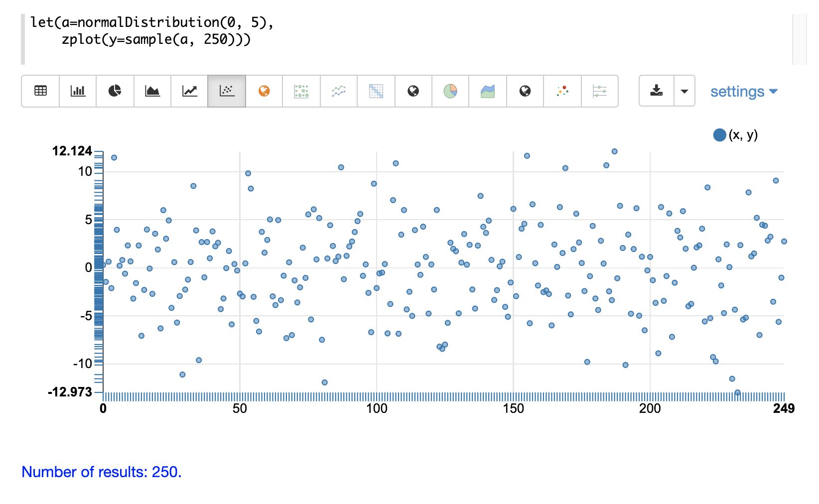This screenshot has height=504, width=819.
Task: Switch to the table view icon
Action: (40, 91)
